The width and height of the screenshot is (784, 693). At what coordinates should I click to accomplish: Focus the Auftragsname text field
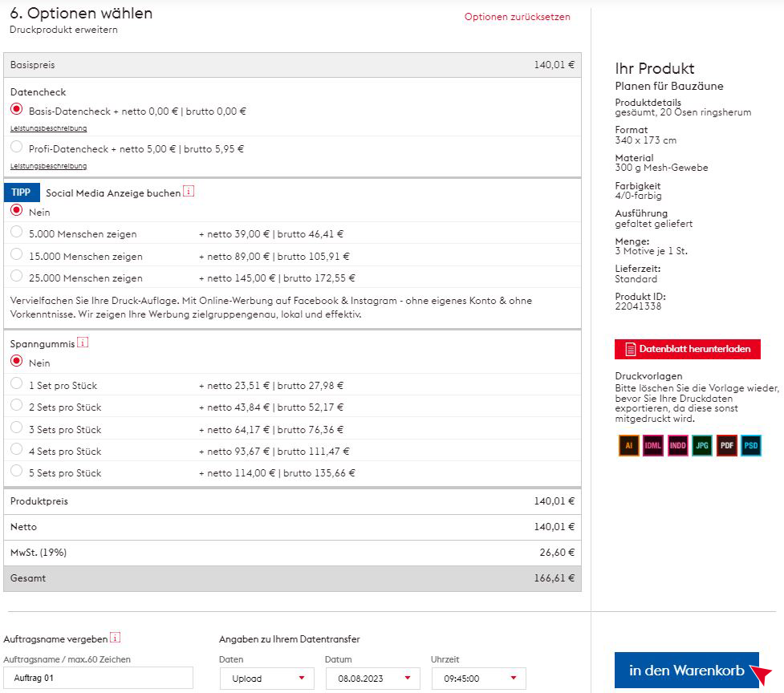[x=98, y=679]
